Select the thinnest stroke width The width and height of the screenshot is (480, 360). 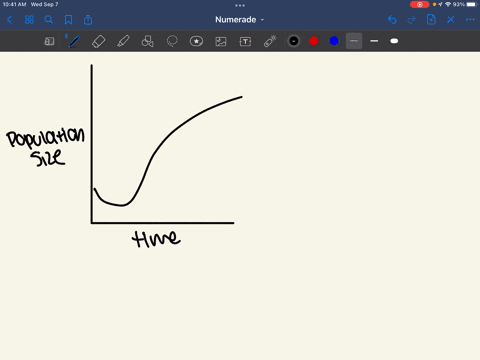[x=354, y=41]
